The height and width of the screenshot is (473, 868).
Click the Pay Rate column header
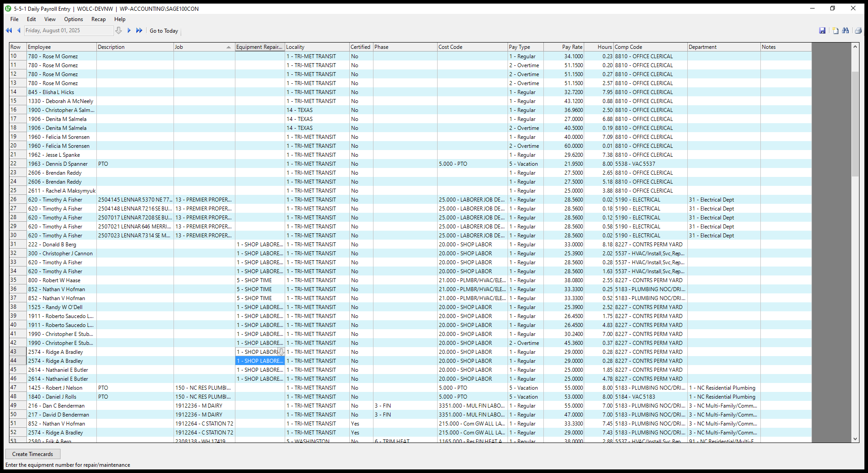[x=564, y=47]
